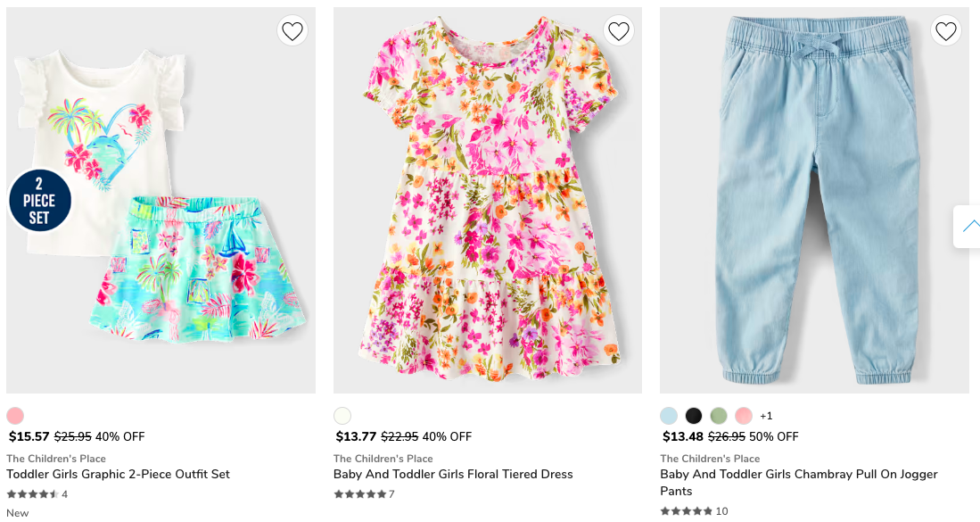View the chambray jogger pants product image
Image resolution: width=980 pixels, height=522 pixels.
coord(814,201)
